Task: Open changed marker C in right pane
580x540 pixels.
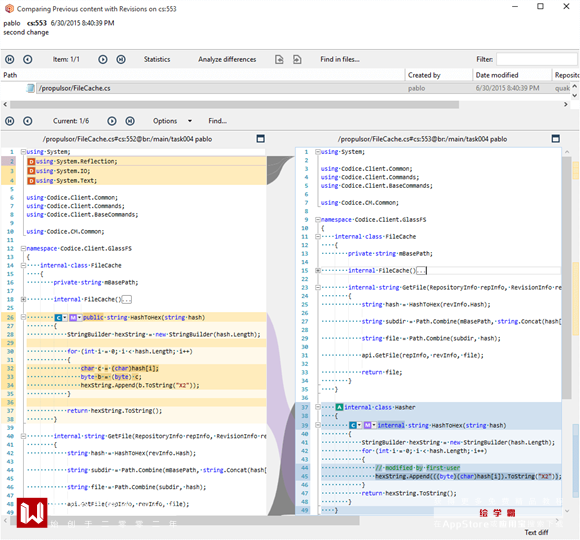Action: (x=355, y=426)
